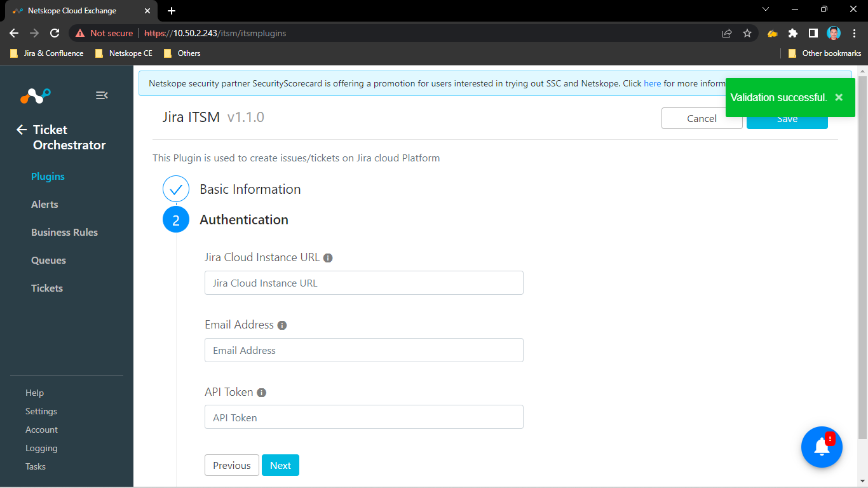Open the Chrome profile avatar
Viewport: 868px width, 488px height.
[x=834, y=33]
